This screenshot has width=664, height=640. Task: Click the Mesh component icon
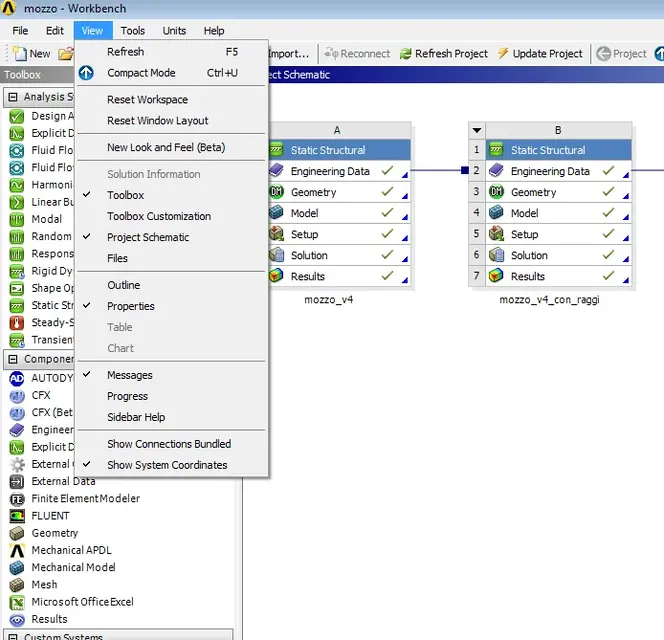(17, 585)
